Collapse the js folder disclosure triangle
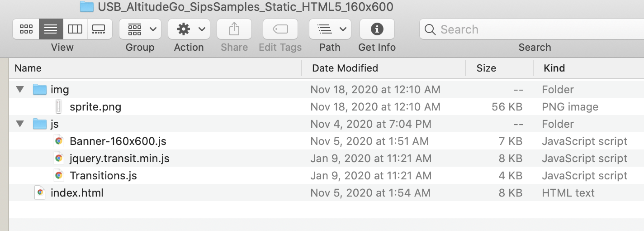Image resolution: width=644 pixels, height=231 pixels. (x=20, y=124)
